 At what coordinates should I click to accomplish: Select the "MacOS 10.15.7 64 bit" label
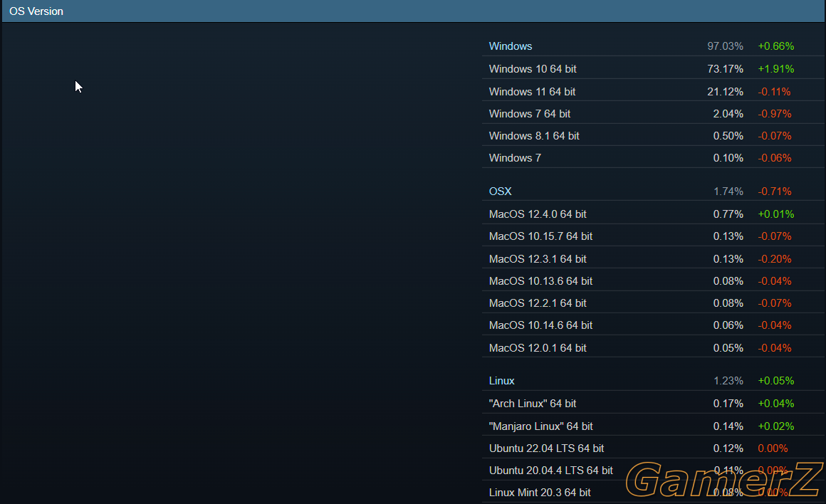[540, 236]
